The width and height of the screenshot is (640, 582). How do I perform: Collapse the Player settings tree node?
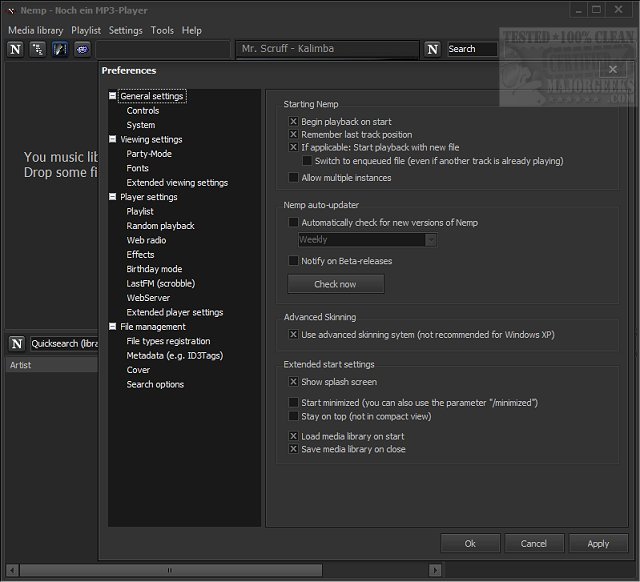click(113, 197)
